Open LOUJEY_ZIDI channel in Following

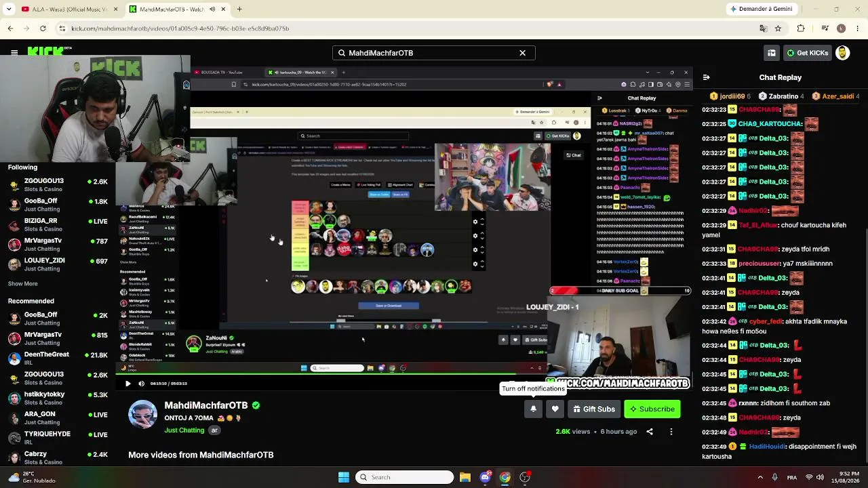(58, 264)
